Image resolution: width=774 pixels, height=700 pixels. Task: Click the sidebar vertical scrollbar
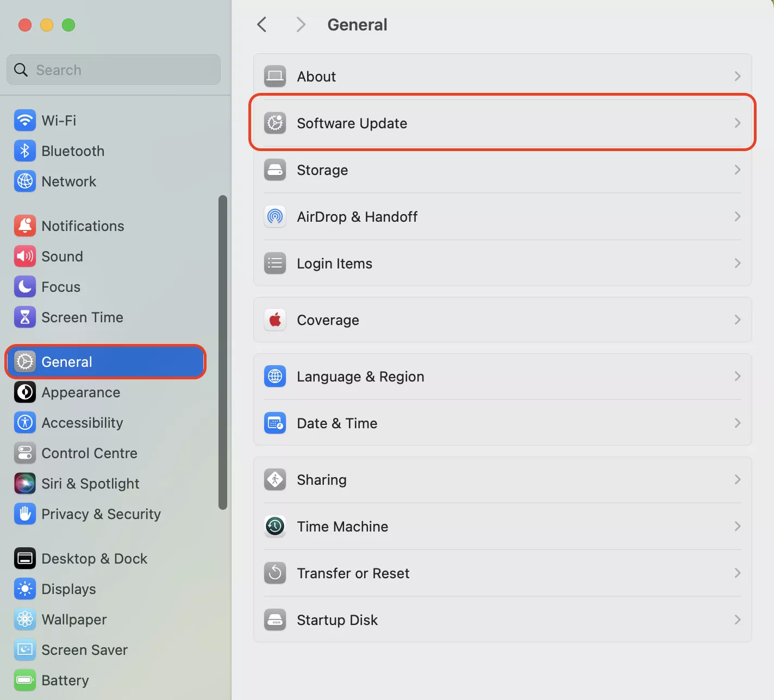(222, 352)
